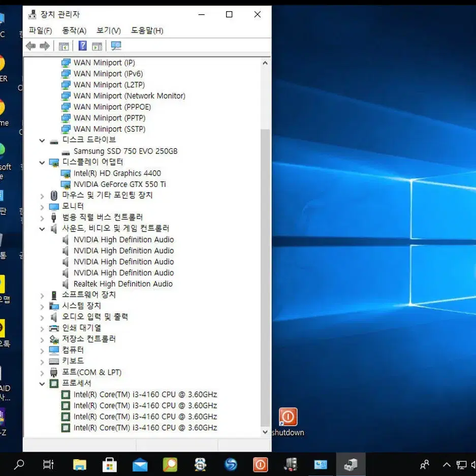Screen dimensions: 476x476
Task: Show hidden tray icons chevron
Action: [x=447, y=464]
